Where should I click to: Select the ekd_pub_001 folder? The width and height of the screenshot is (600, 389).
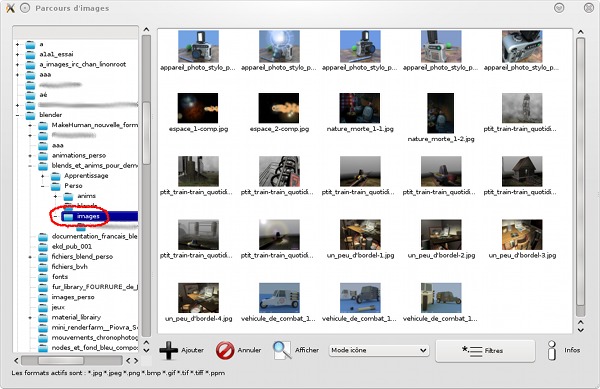coord(72,246)
